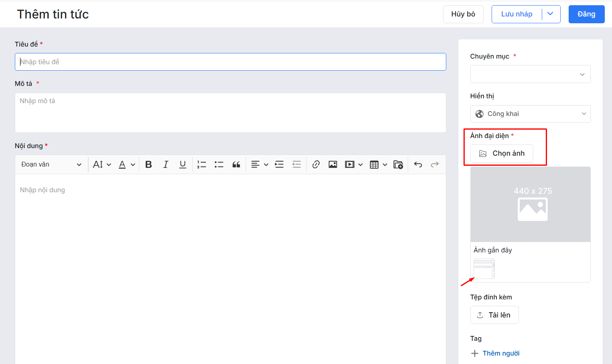
Task: Publish with the Đăng button
Action: (x=586, y=14)
